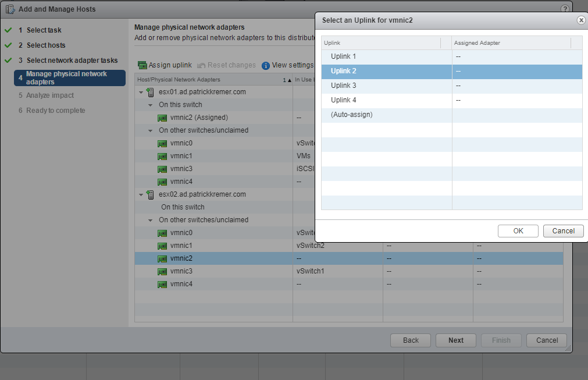The width and height of the screenshot is (588, 380).
Task: Cancel the uplink selection dialog
Action: pos(563,230)
